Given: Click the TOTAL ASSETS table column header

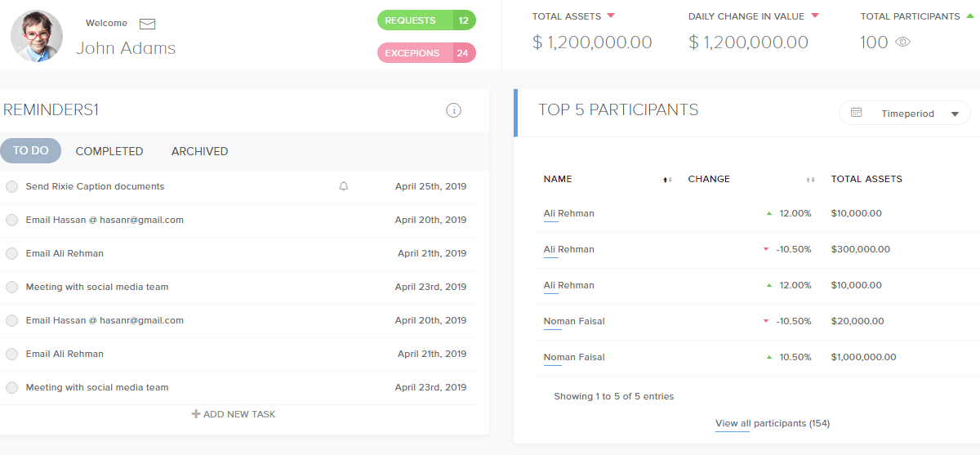Looking at the screenshot, I should [x=866, y=179].
